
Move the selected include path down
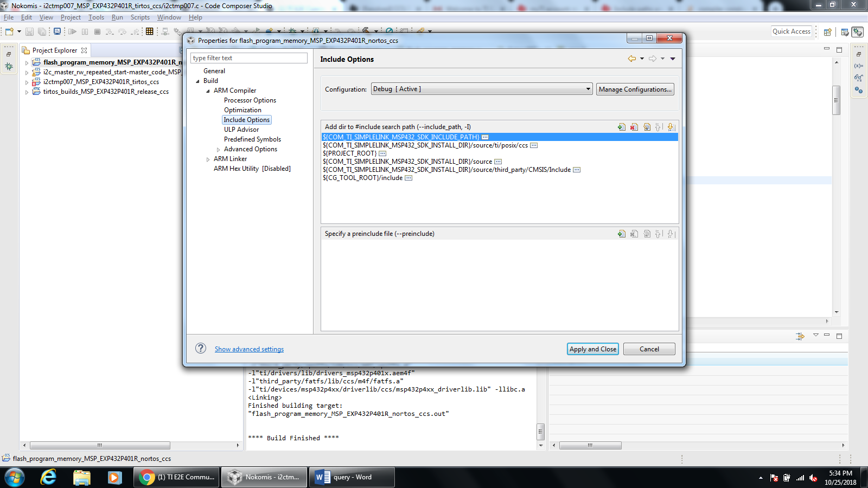(671, 127)
